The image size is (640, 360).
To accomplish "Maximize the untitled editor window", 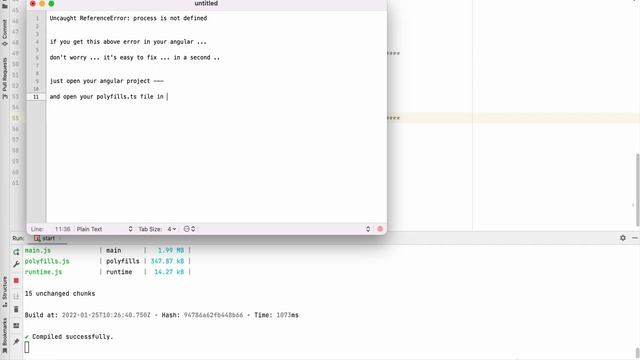I will [x=51, y=3].
